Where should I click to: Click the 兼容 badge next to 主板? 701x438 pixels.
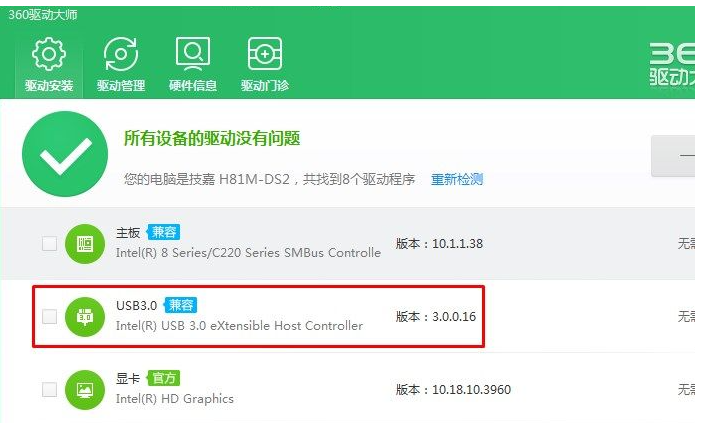pos(163,232)
